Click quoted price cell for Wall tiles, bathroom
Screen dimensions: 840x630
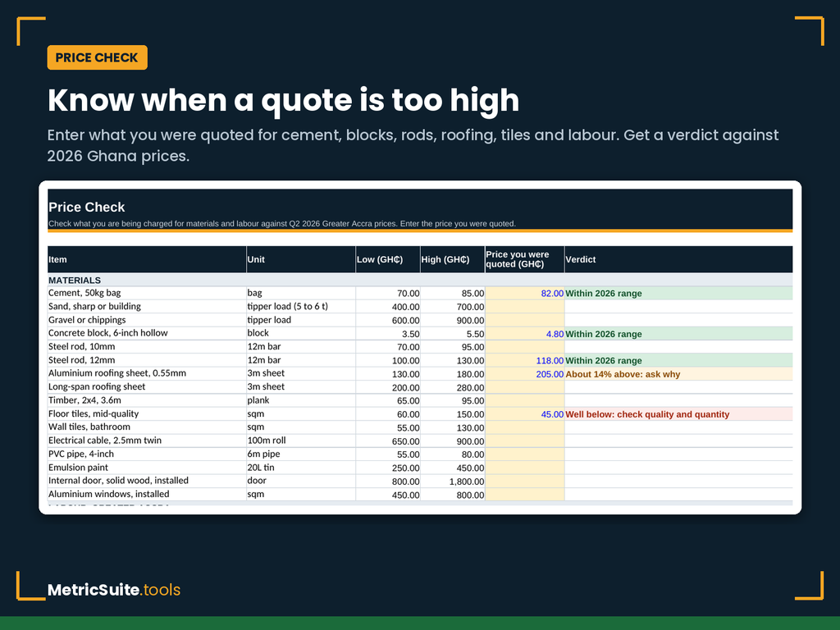[524, 427]
